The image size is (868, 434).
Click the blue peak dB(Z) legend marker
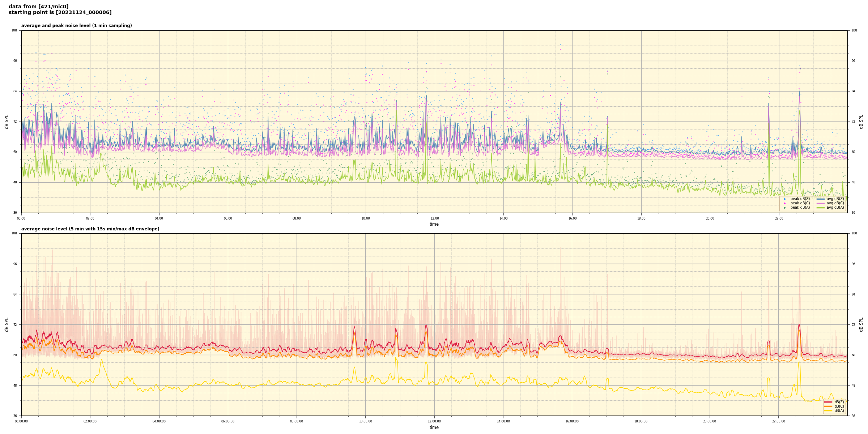784,199
